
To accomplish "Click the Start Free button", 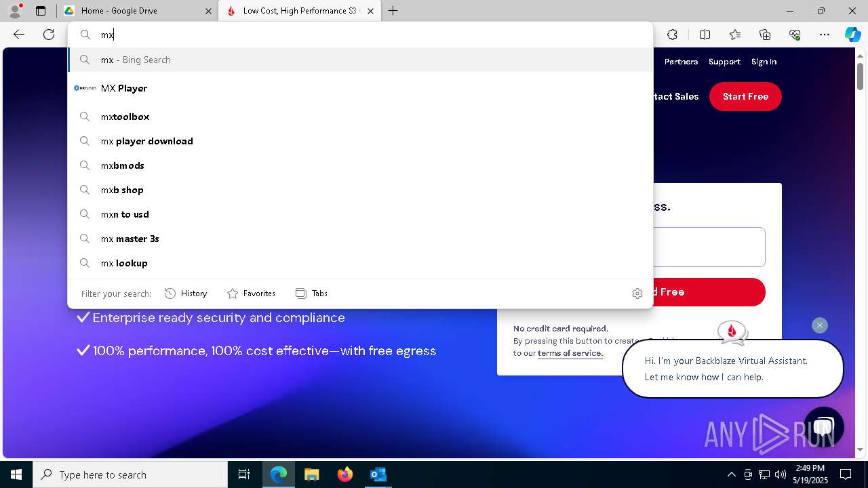I will (x=745, y=96).
